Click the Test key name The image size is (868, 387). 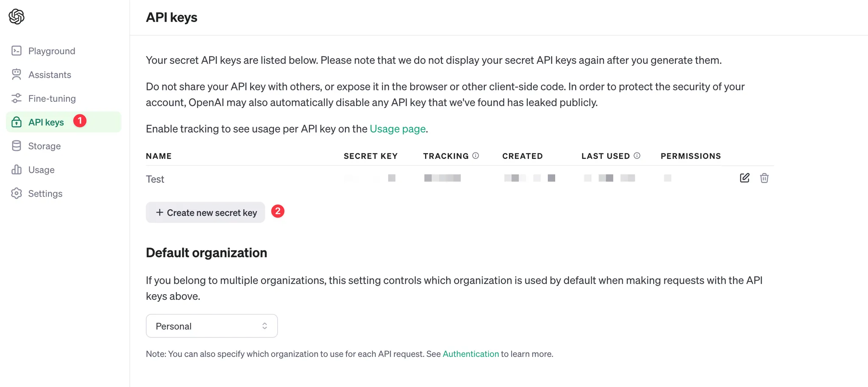(155, 179)
